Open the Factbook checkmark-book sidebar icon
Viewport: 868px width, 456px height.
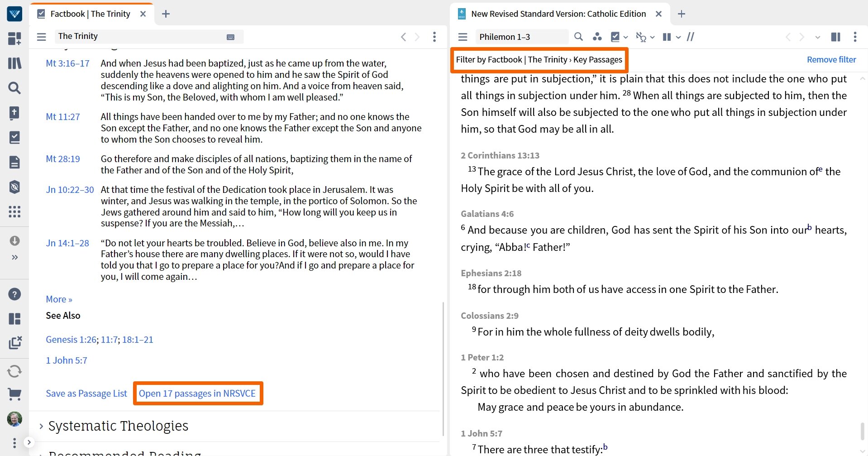pyautogui.click(x=14, y=137)
